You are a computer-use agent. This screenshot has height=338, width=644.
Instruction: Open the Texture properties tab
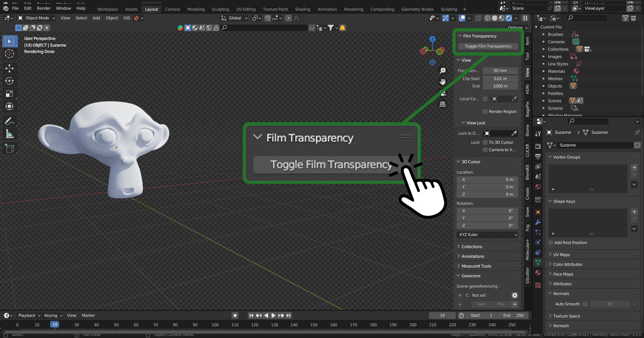click(x=538, y=285)
